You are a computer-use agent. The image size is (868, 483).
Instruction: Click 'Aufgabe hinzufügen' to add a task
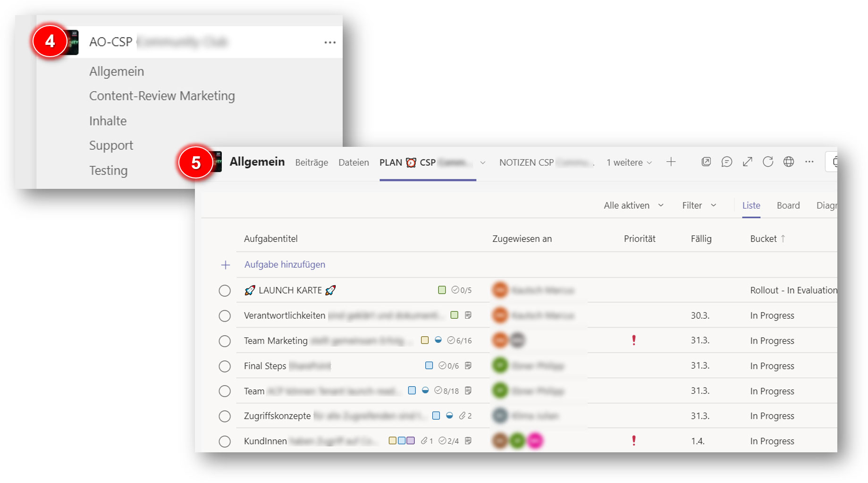pyautogui.click(x=285, y=264)
